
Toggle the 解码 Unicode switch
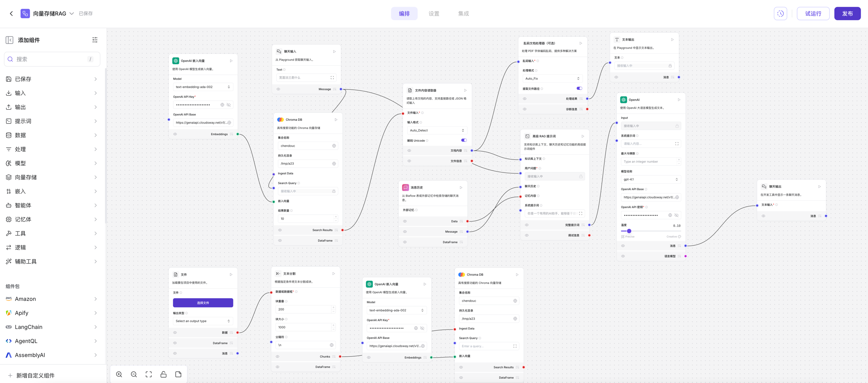click(x=463, y=140)
